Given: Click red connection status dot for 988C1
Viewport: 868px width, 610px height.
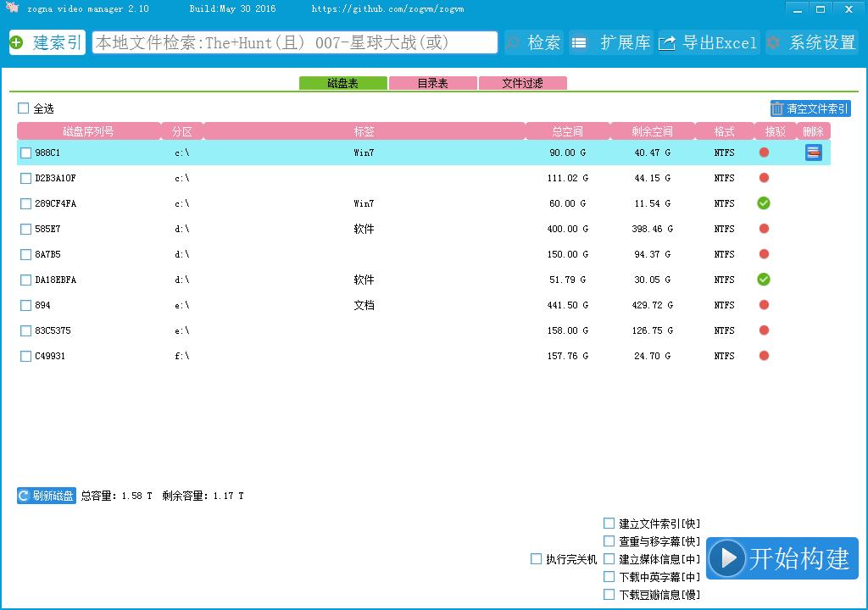Looking at the screenshot, I should (x=764, y=152).
